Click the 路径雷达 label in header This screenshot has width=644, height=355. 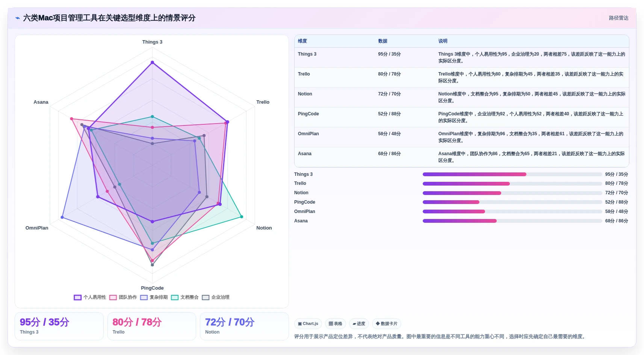pos(618,18)
